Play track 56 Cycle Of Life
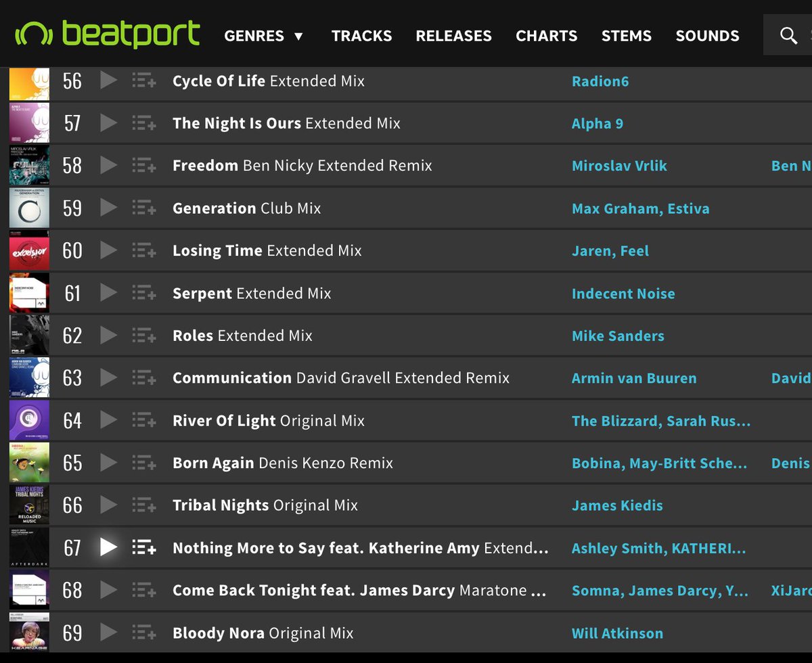 click(x=108, y=81)
